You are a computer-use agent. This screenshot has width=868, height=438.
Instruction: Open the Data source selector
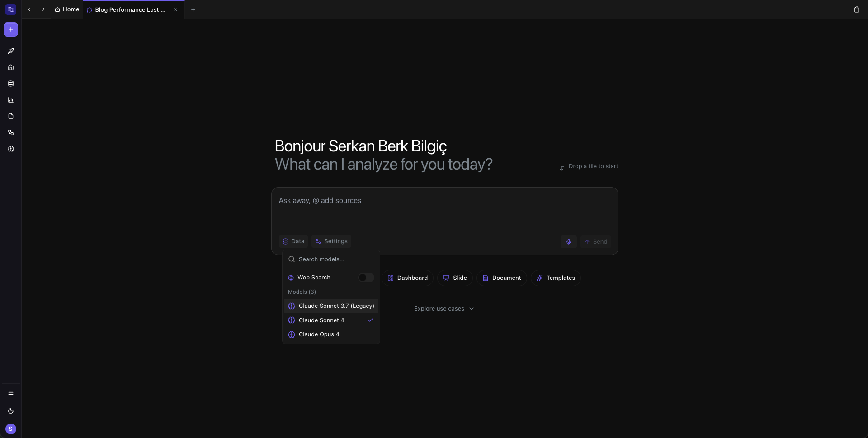point(293,241)
